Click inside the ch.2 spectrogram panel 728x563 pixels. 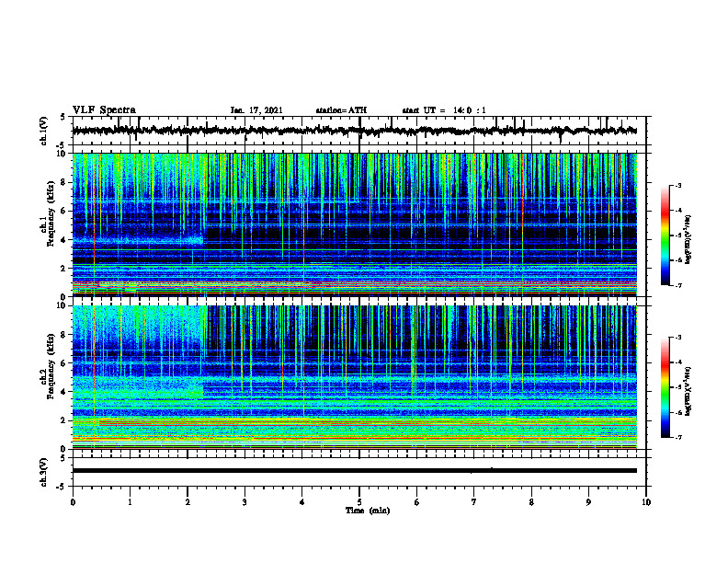[x=354, y=377]
